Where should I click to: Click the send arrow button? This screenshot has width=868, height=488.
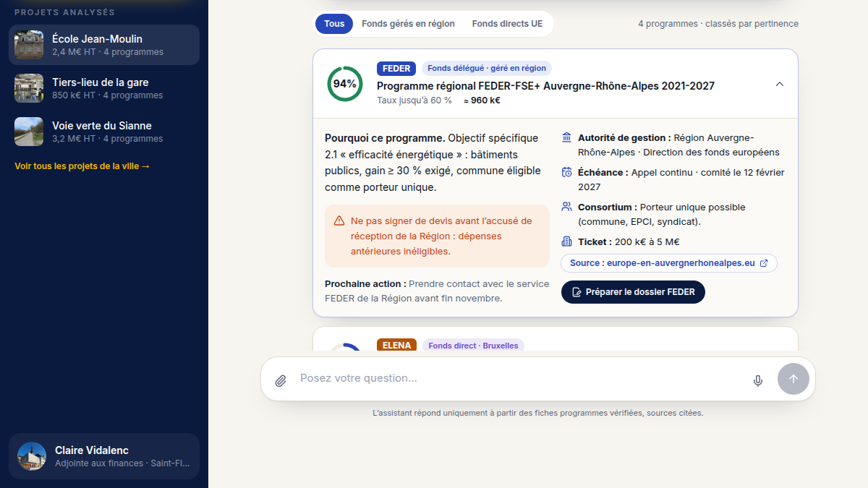click(x=793, y=379)
